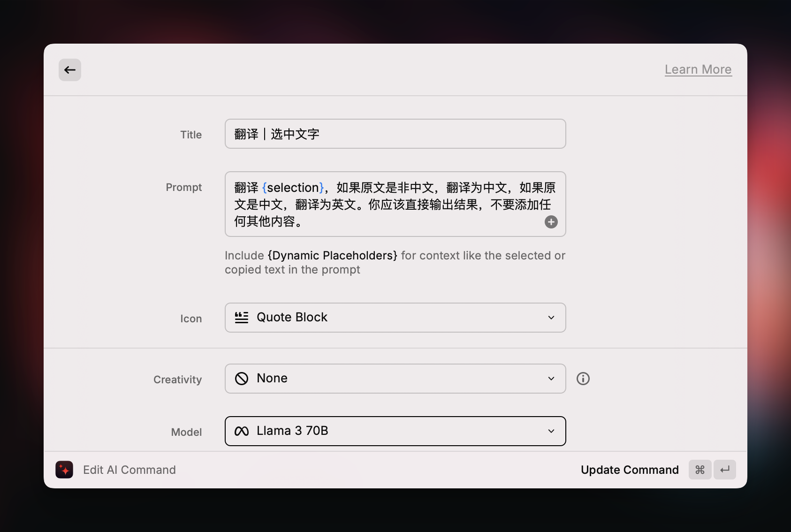This screenshot has width=791, height=532.
Task: Click the info icon next to Creativity
Action: pos(583,379)
